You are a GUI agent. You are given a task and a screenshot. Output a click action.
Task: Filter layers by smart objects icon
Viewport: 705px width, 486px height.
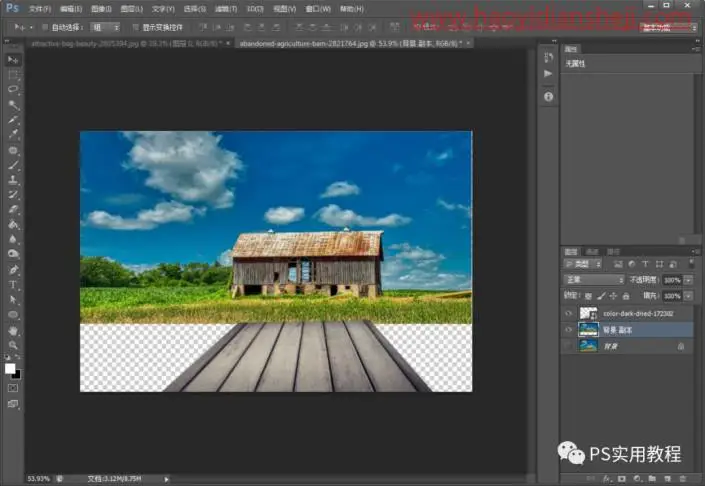(x=673, y=264)
